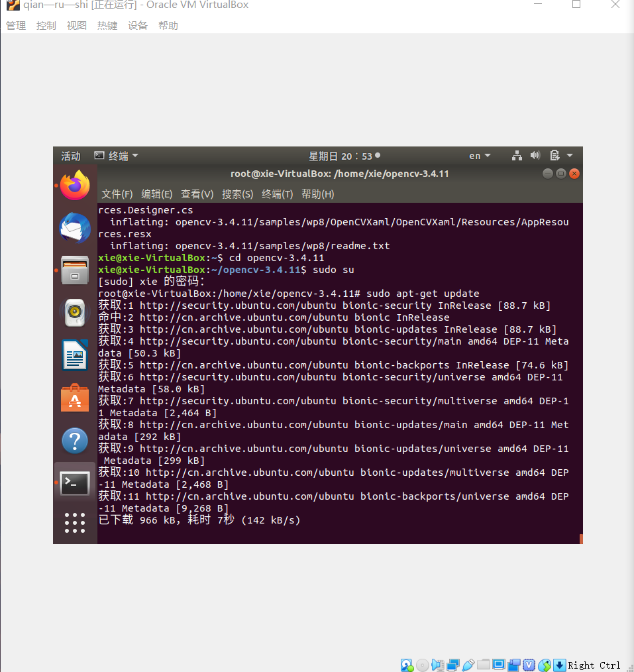Click the Right Ctrl host key label
Viewport: 634px width, 672px height.
[x=594, y=665]
